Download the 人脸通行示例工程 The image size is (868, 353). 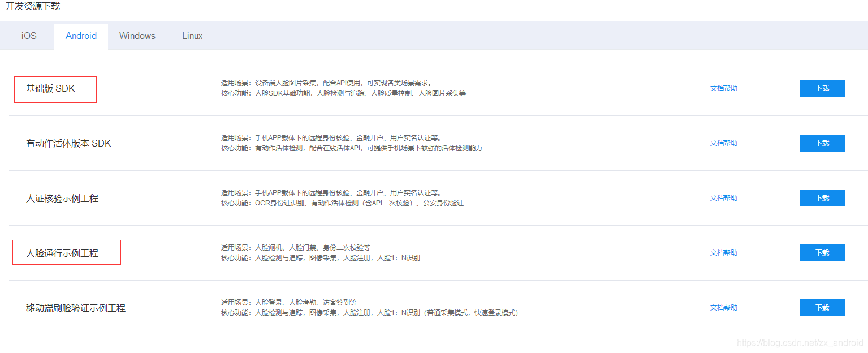coord(822,253)
